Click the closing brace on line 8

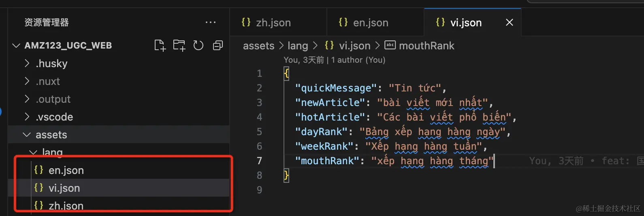tap(286, 176)
